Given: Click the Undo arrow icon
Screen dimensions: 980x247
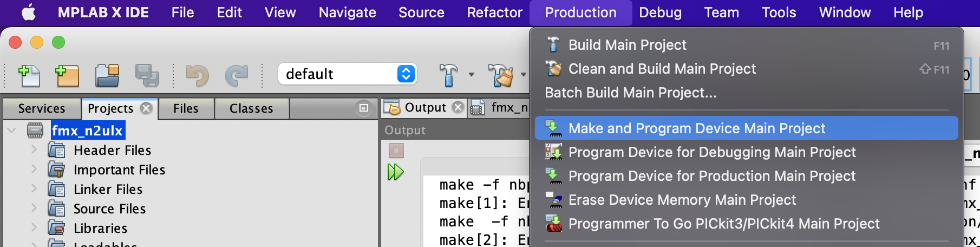Looking at the screenshot, I should (197, 75).
